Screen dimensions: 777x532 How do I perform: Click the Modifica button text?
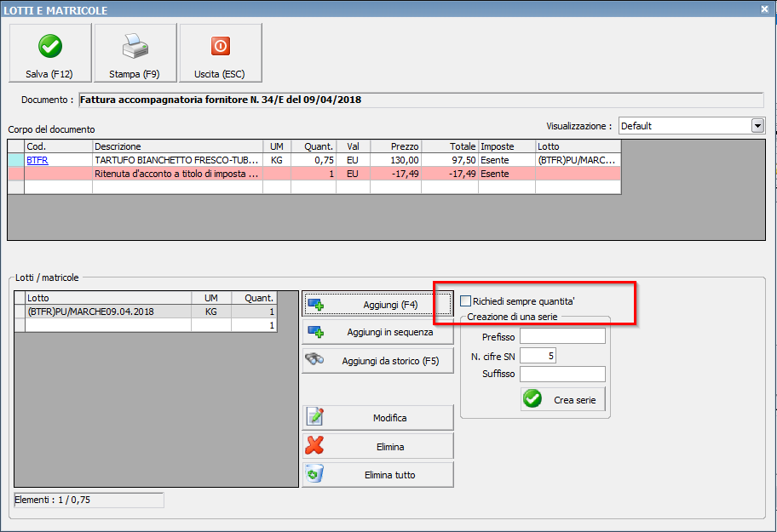click(390, 418)
